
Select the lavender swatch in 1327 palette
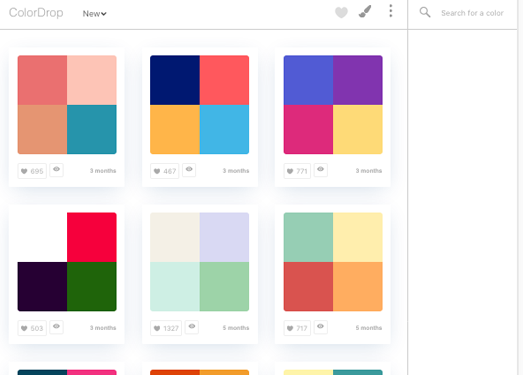tap(224, 237)
